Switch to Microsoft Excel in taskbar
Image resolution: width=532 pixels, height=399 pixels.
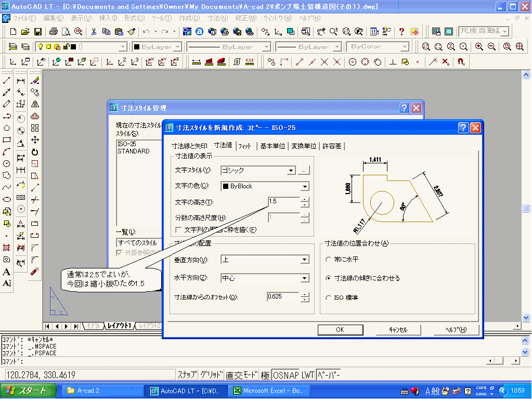(x=270, y=391)
